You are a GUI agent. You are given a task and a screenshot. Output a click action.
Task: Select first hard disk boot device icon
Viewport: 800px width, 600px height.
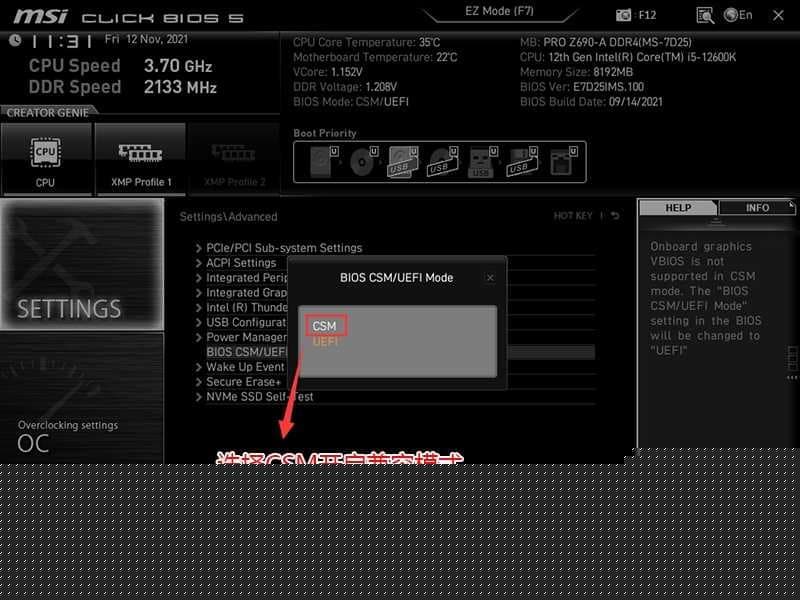click(324, 162)
